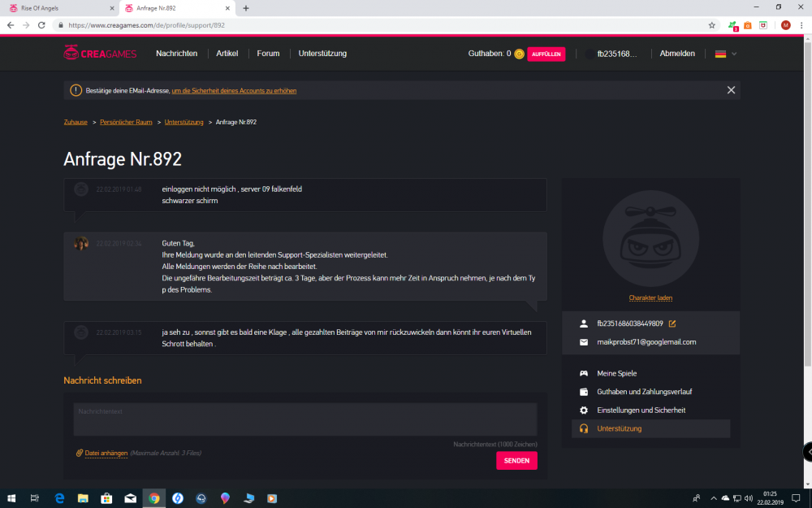Click the CreaGames logo
This screenshot has height=508, width=812.
[98, 54]
